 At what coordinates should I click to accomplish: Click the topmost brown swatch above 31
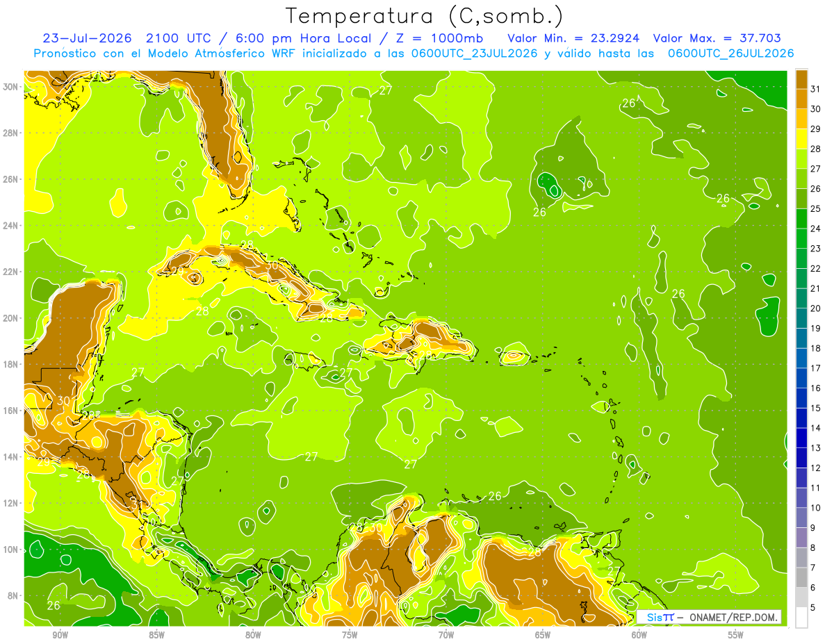pos(801,80)
